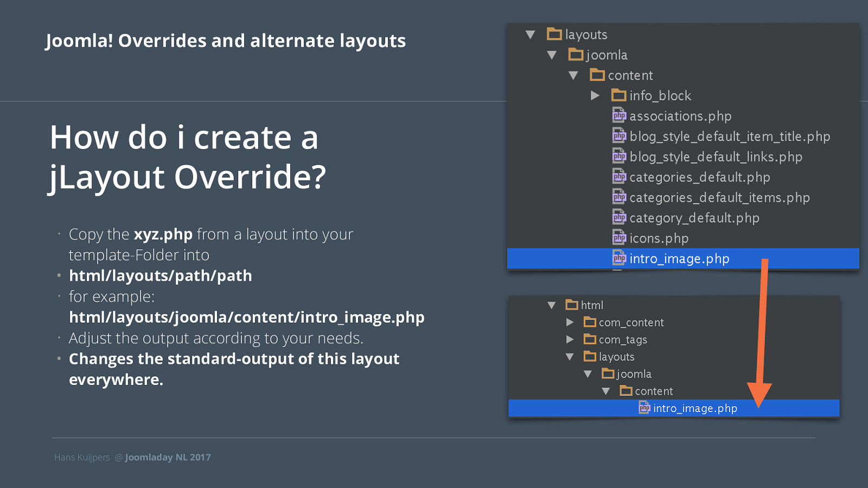
Task: Select info_block folder label
Action: pos(660,96)
